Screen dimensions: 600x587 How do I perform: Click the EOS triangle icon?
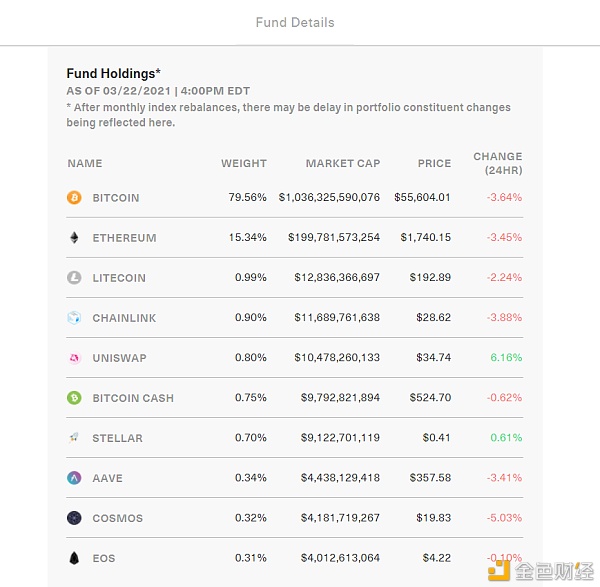point(74,558)
